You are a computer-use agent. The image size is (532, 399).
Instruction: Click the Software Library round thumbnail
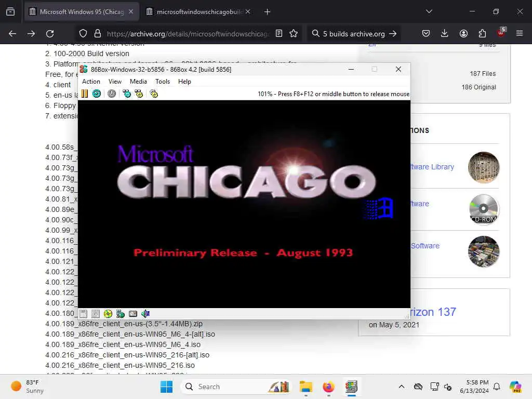(484, 167)
